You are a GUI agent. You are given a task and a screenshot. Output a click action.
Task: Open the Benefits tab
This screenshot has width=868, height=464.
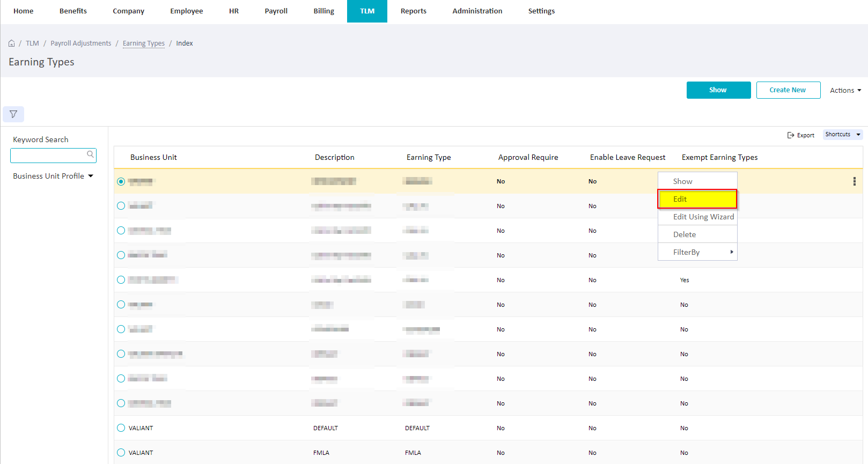point(73,11)
